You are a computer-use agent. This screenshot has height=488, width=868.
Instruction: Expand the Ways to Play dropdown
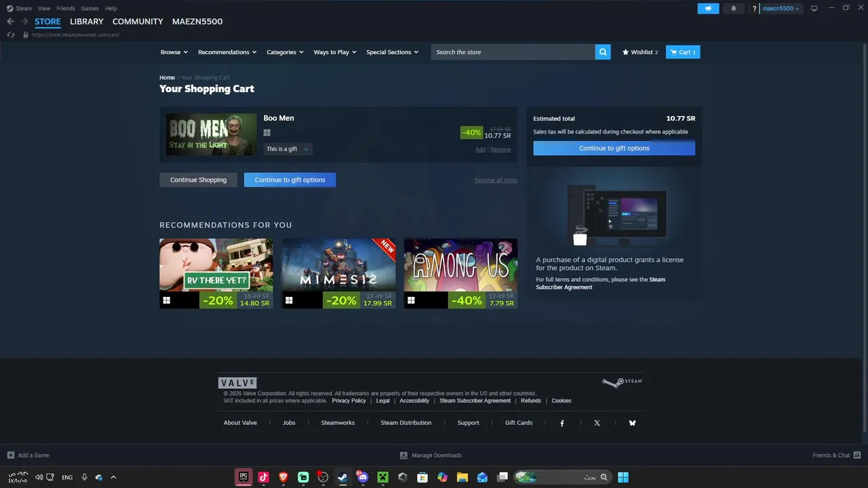pyautogui.click(x=335, y=52)
